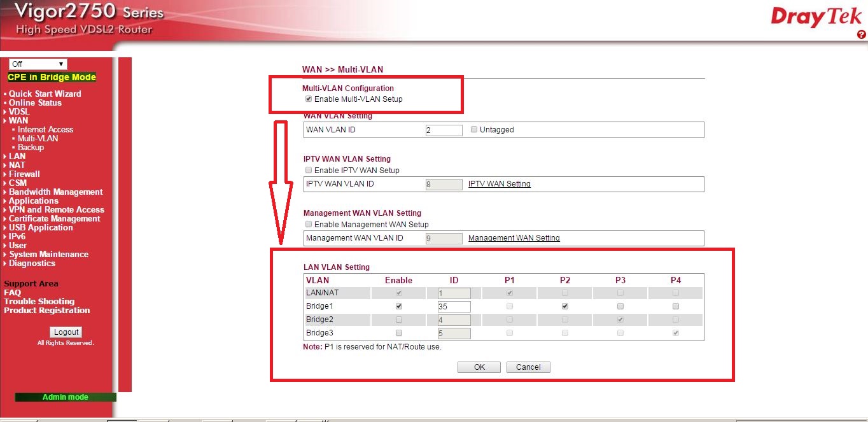The width and height of the screenshot is (868, 422).
Task: Enable the Bridge2 VLAN checkbox
Action: click(399, 320)
